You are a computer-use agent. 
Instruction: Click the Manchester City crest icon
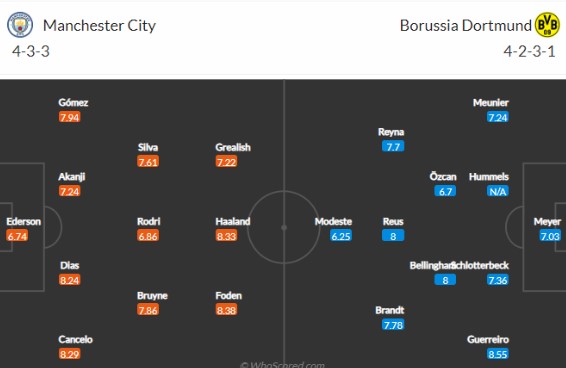click(20, 25)
